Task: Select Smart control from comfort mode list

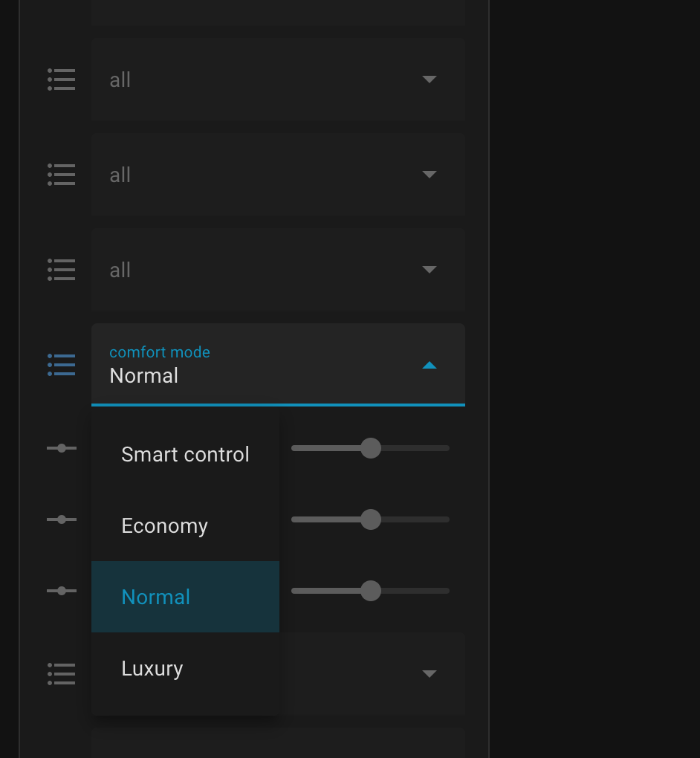Action: click(185, 454)
